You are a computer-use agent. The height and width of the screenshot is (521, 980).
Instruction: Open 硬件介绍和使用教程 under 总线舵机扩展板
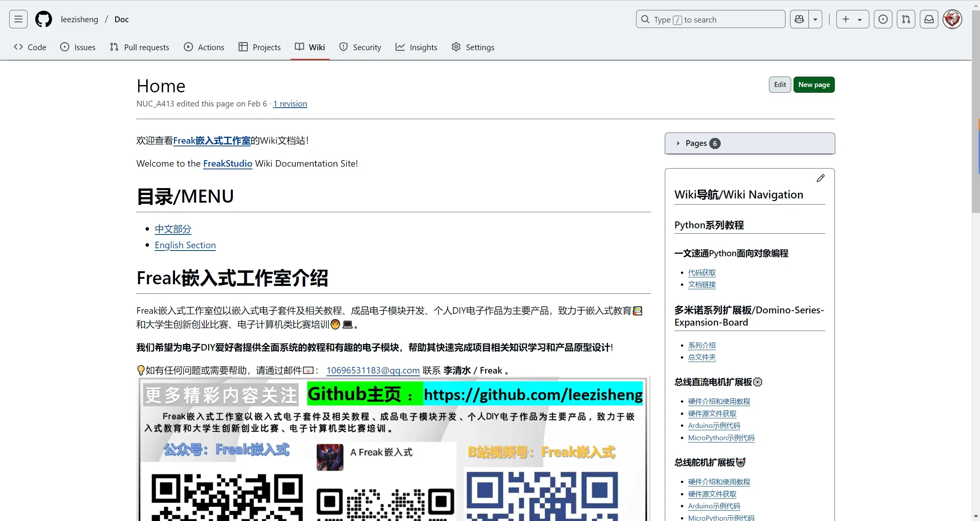(719, 482)
